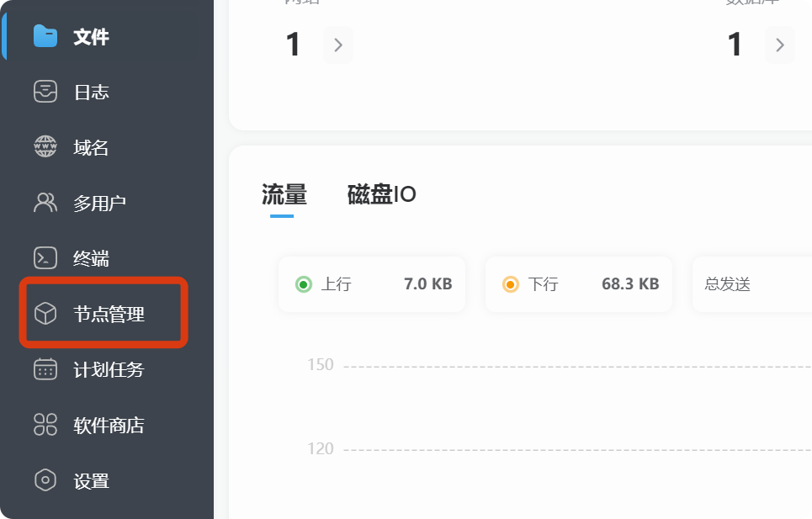Expand the left count arrow beside 1
This screenshot has height=519, width=812.
pos(338,45)
